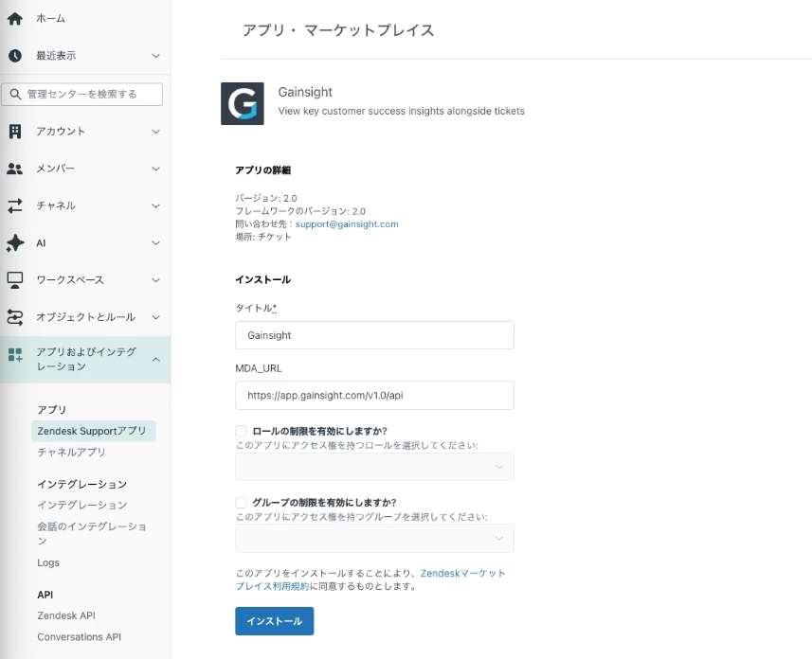This screenshot has width=812, height=659.
Task: Click グループの制限を有効にしますか? label
Action: coord(324,502)
